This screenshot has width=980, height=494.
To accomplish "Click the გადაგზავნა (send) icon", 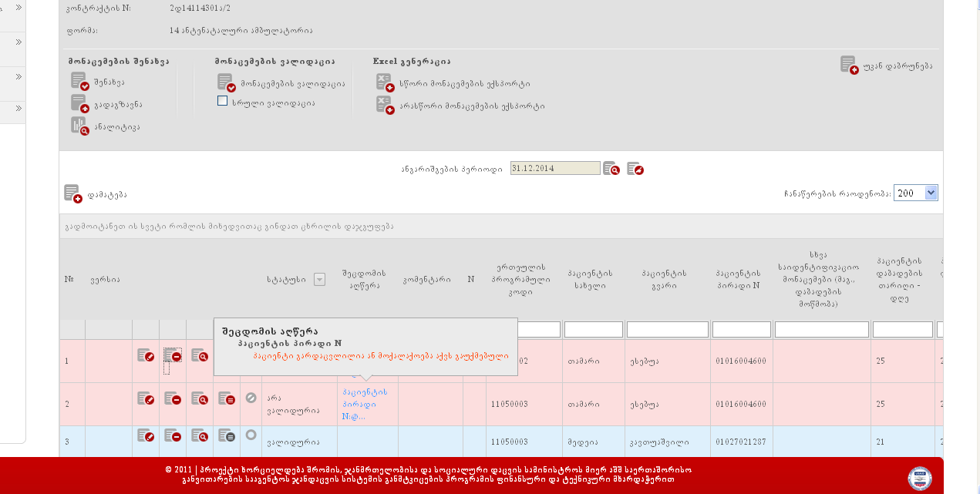I will click(x=79, y=103).
